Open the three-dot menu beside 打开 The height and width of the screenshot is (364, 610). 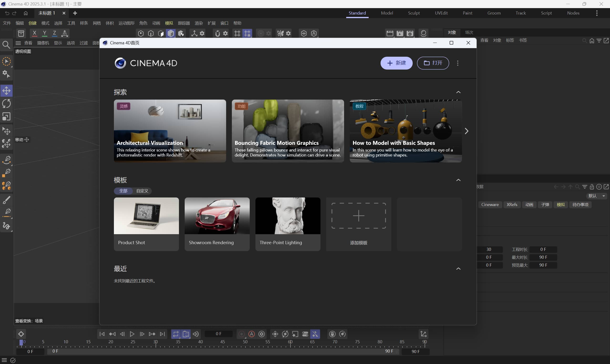pos(458,63)
